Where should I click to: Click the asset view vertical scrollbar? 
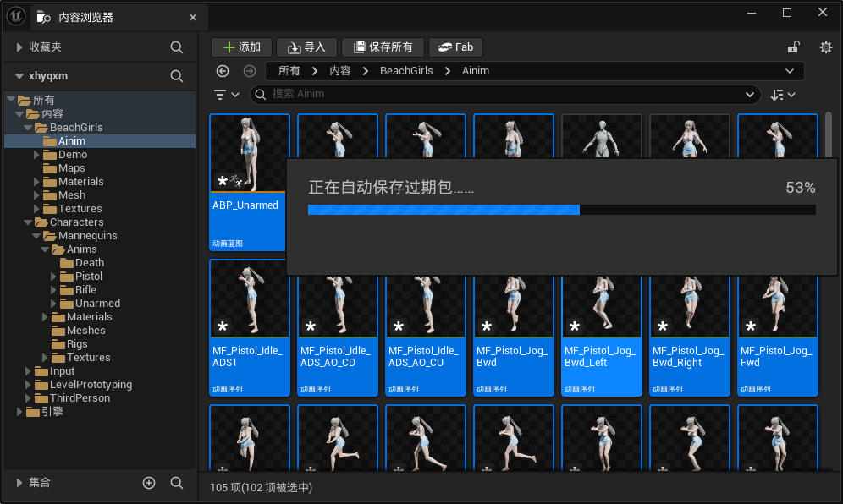click(x=829, y=134)
